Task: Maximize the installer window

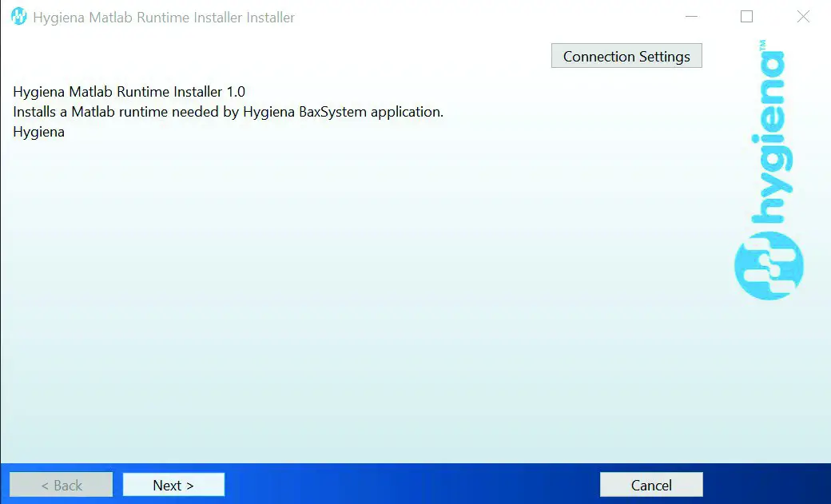Action: pyautogui.click(x=746, y=17)
